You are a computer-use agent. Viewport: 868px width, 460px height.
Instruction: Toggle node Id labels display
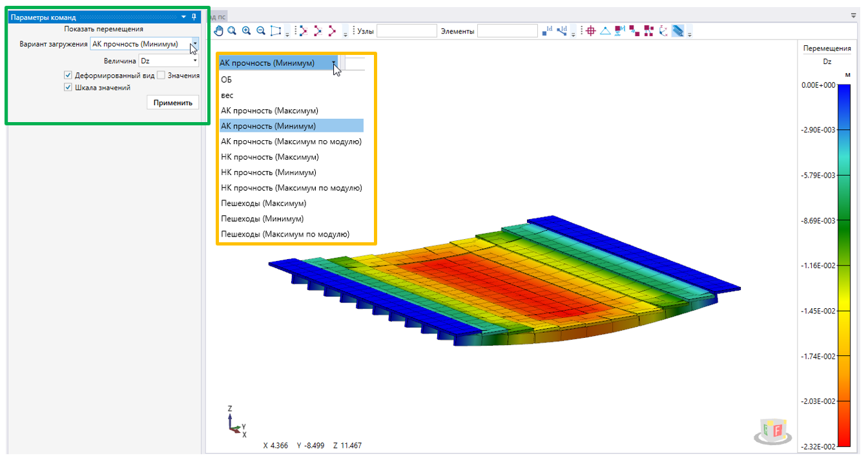coord(548,30)
